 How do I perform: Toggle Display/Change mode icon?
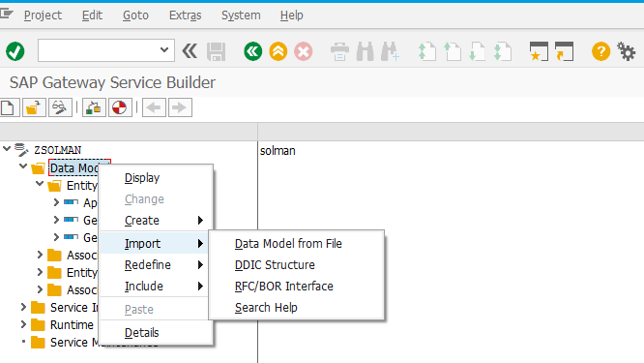[60, 107]
